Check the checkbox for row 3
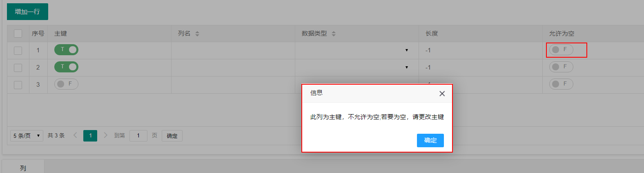 pos(18,85)
